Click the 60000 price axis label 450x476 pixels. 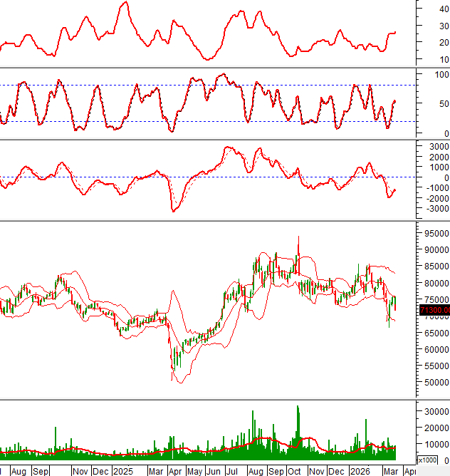435,350
